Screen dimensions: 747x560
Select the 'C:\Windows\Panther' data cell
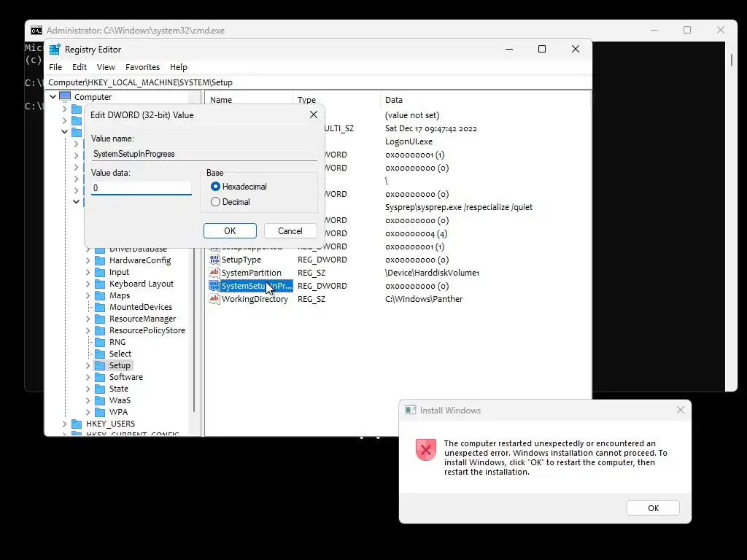pyautogui.click(x=424, y=299)
